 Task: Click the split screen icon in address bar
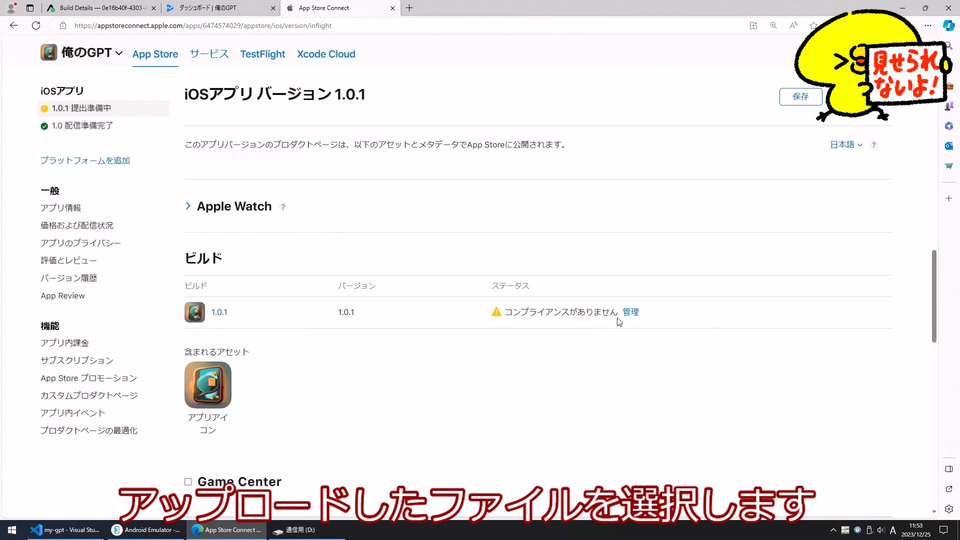(753, 26)
